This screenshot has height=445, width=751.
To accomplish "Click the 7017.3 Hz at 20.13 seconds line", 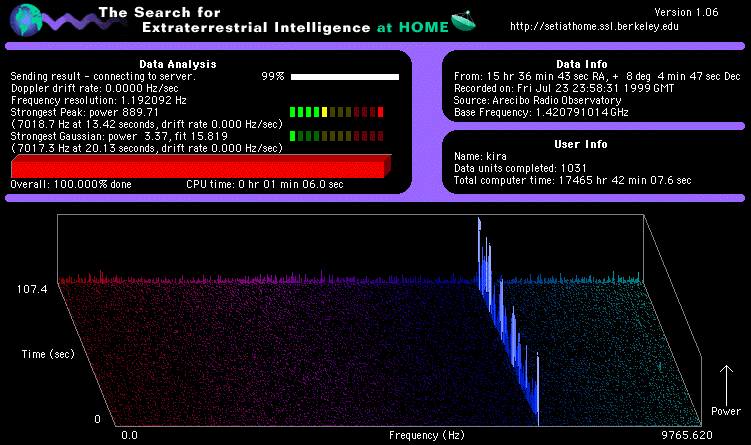I will coord(147,148).
